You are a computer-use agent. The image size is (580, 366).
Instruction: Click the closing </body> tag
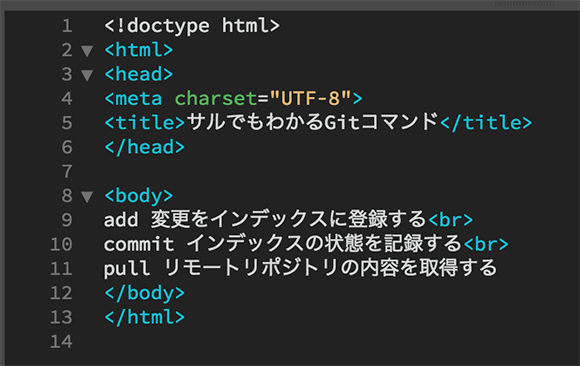(144, 293)
